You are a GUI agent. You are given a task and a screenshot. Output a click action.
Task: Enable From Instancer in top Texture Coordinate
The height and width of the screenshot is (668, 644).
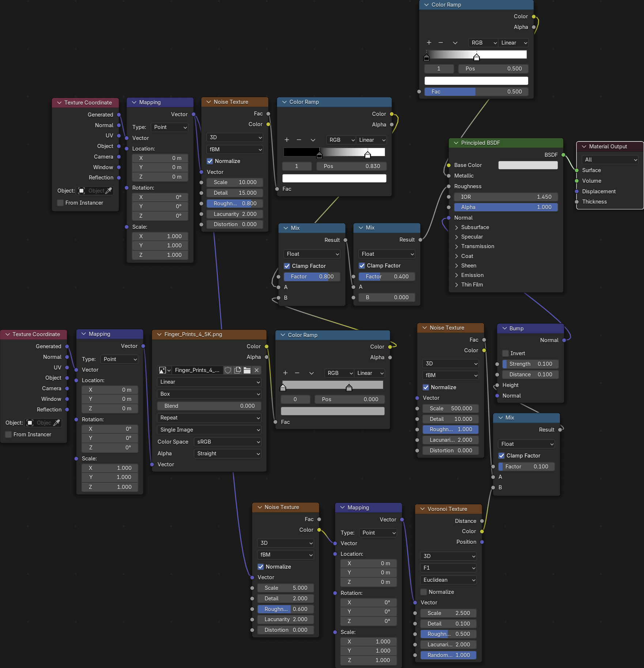pyautogui.click(x=61, y=203)
